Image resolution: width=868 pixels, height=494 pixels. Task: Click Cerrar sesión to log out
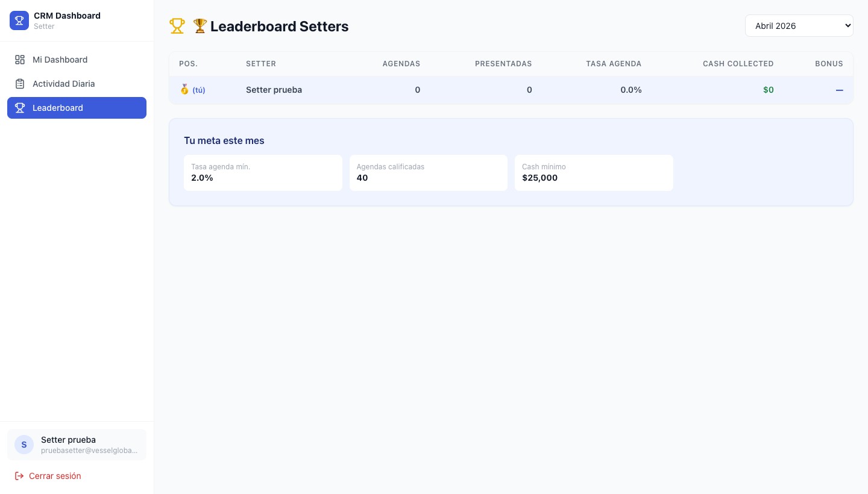pyautogui.click(x=55, y=476)
